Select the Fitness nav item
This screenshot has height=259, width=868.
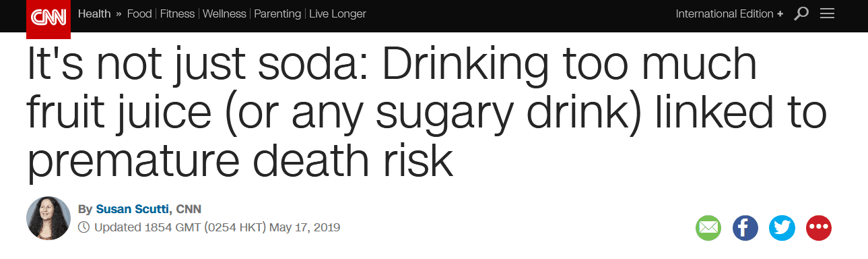(178, 13)
